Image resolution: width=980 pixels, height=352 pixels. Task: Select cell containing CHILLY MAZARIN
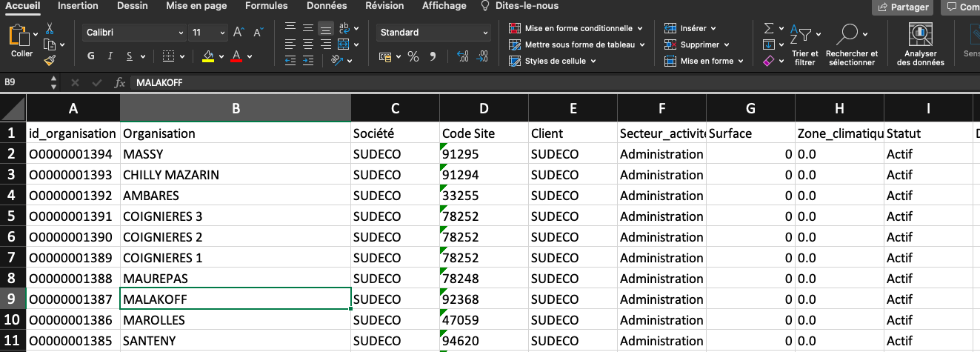236,175
